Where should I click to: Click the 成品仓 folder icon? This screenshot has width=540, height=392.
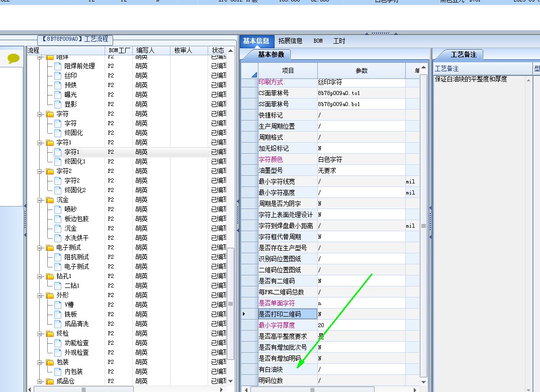(x=50, y=381)
